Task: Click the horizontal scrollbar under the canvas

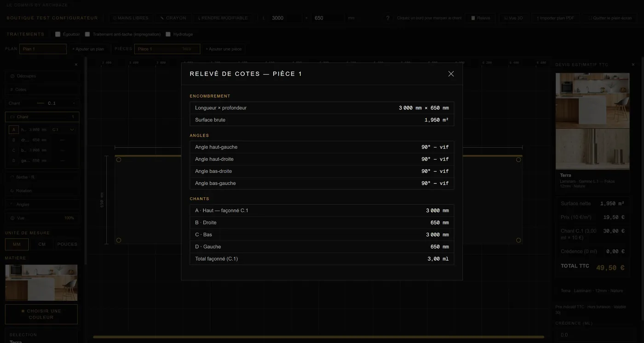Action: [x=318, y=337]
